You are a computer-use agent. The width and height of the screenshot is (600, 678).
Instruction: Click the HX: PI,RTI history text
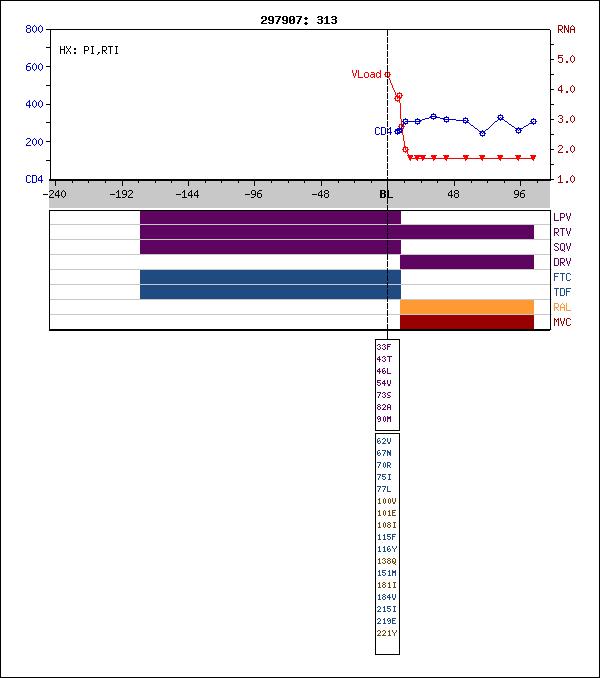89,49
